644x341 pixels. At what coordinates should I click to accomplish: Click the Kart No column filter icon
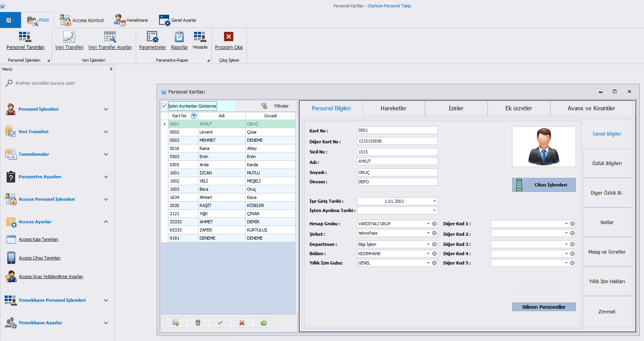click(x=194, y=116)
